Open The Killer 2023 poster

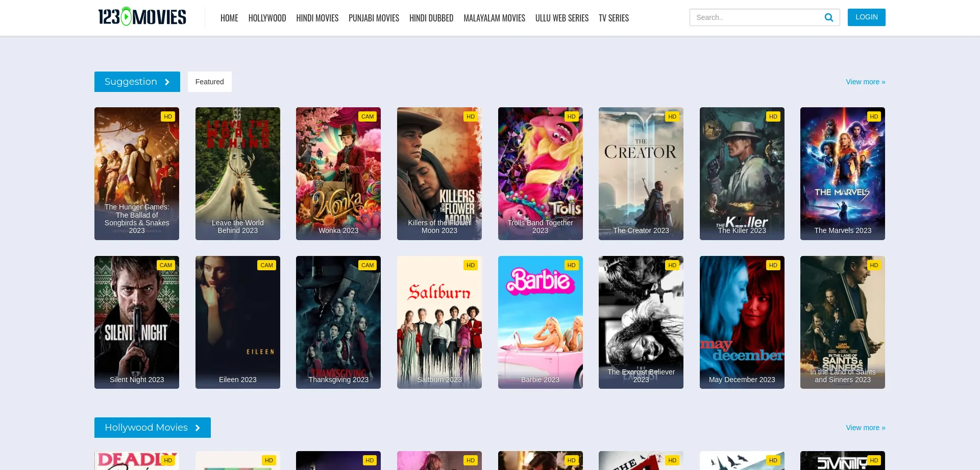coord(742,174)
